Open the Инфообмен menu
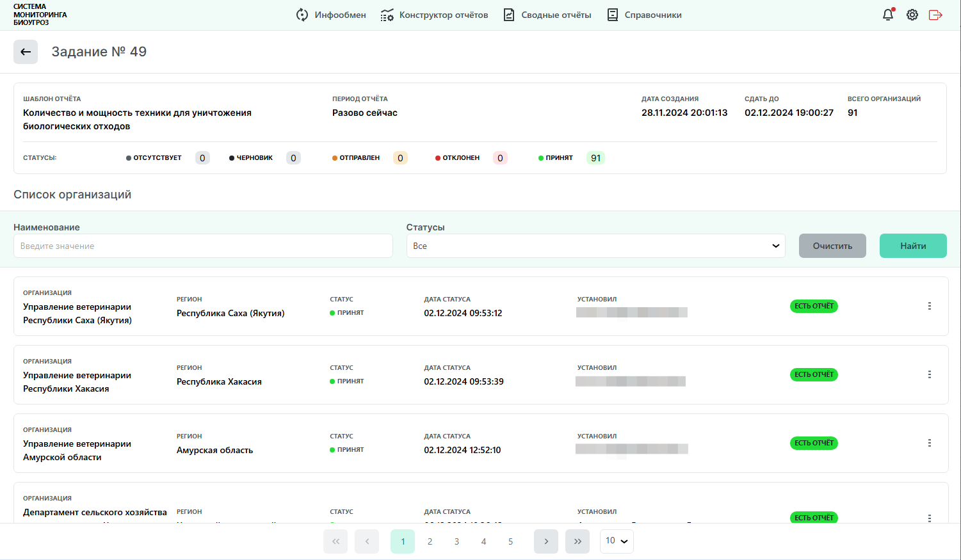The image size is (961, 560). click(x=331, y=15)
